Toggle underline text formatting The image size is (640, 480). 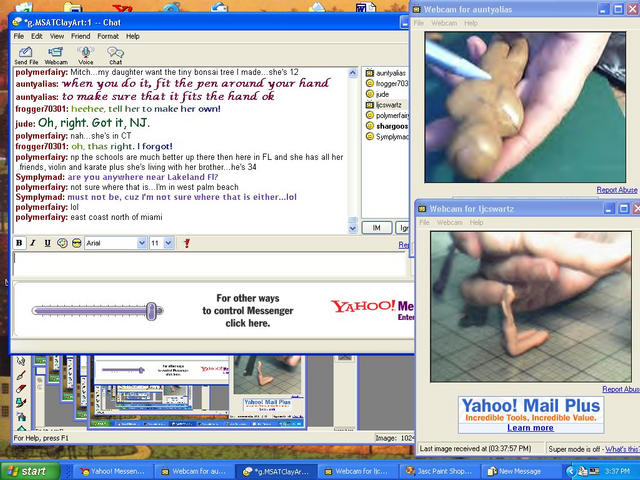47,243
